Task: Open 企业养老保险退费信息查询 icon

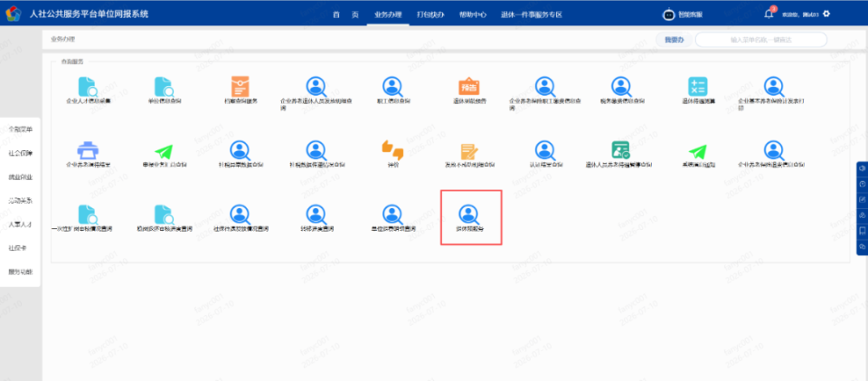Action: click(774, 150)
